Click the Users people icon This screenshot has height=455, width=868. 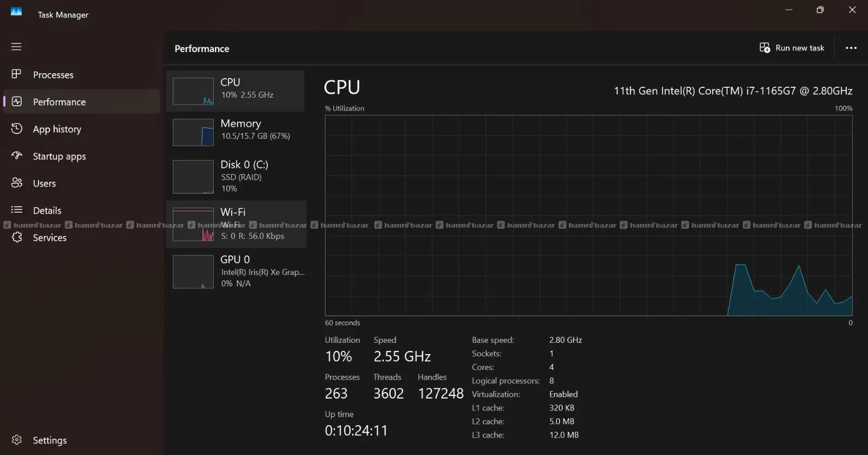(x=17, y=183)
